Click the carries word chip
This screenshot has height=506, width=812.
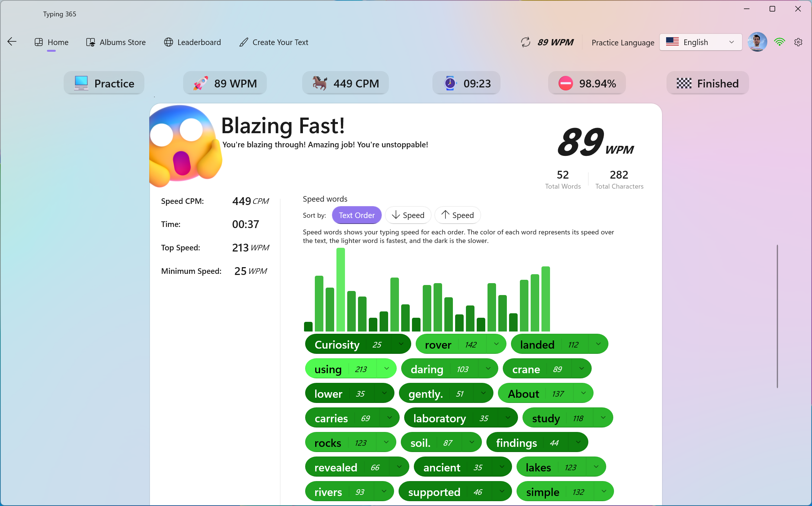pyautogui.click(x=352, y=418)
